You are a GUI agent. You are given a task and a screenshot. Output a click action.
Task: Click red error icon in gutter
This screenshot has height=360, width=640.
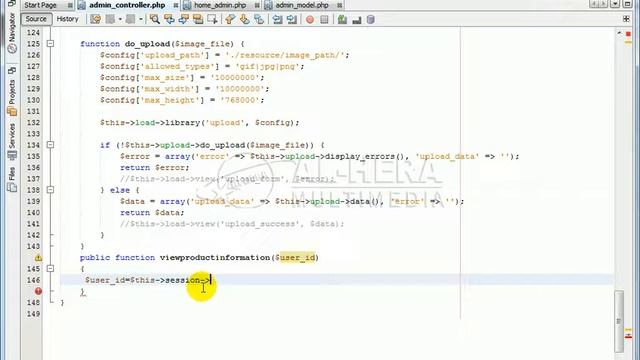coord(38,291)
